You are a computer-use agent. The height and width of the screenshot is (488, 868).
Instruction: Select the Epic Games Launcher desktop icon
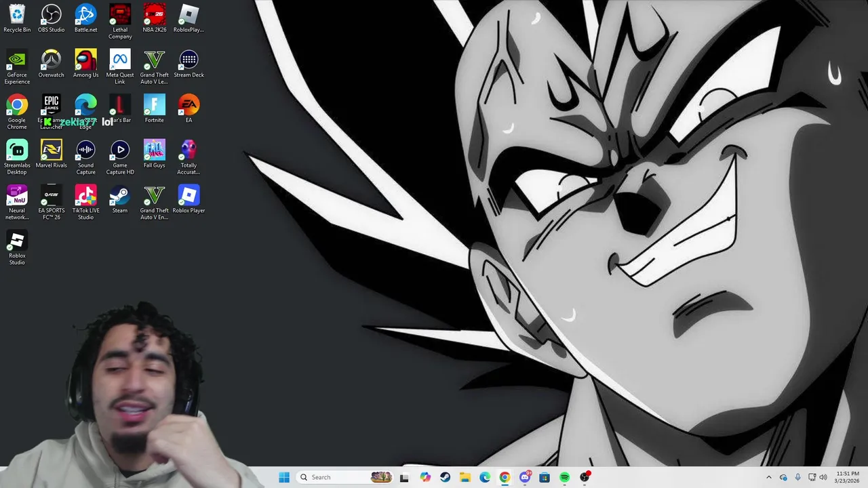52,112
